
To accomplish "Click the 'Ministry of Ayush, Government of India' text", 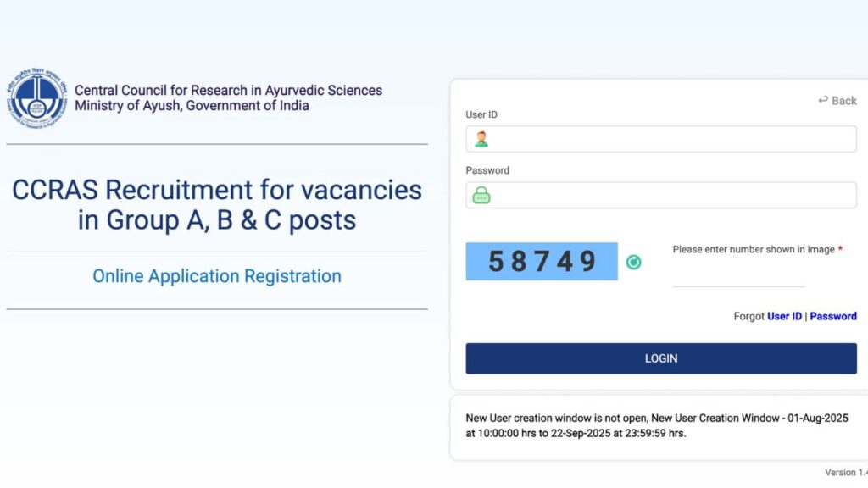I will [x=192, y=106].
